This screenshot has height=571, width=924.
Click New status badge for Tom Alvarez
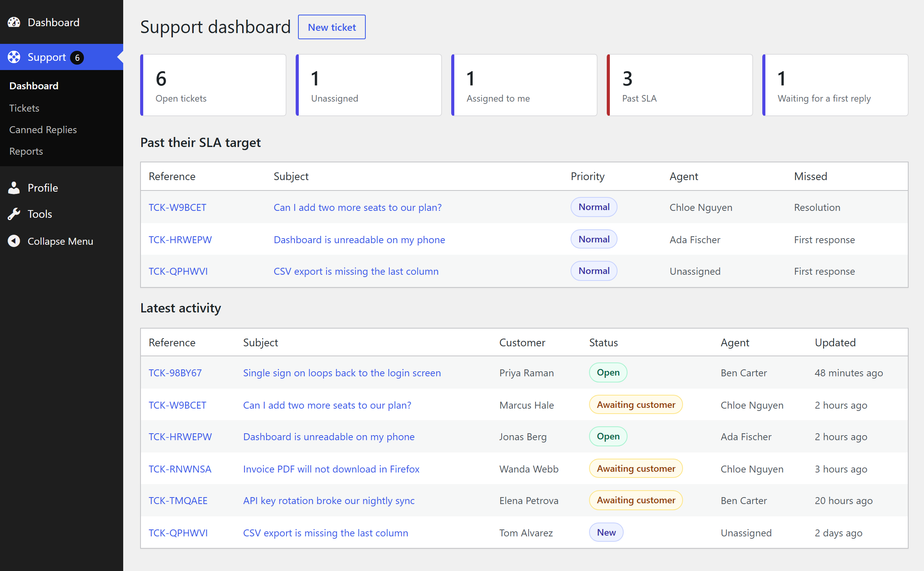(x=606, y=533)
